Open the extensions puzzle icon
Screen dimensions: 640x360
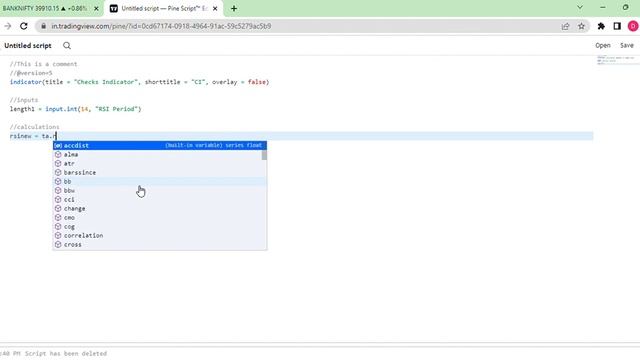point(601,26)
